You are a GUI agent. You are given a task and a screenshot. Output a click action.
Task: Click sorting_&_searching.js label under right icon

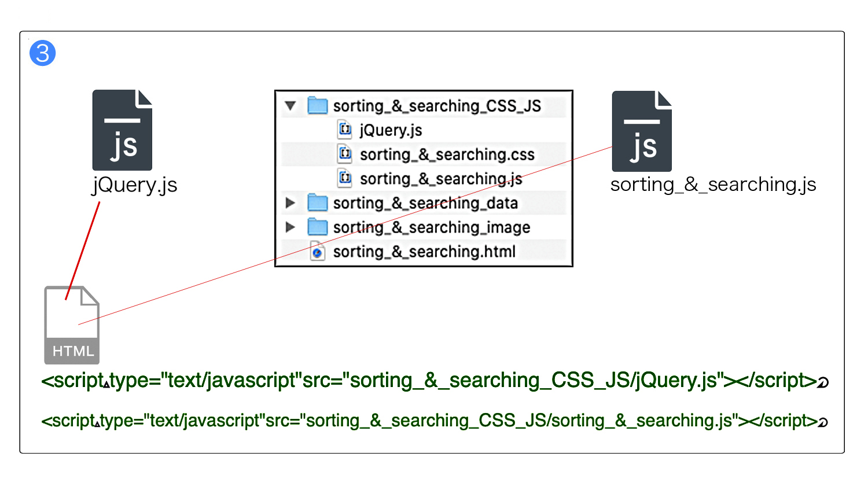click(x=713, y=185)
